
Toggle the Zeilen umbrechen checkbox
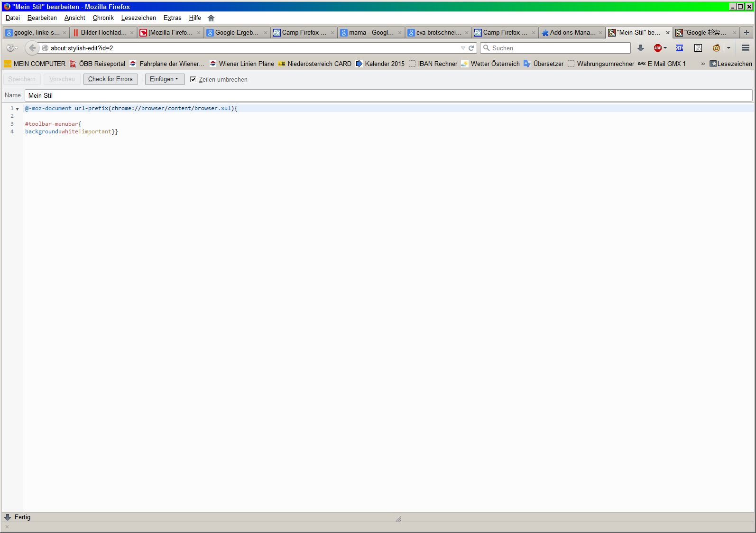click(x=193, y=79)
